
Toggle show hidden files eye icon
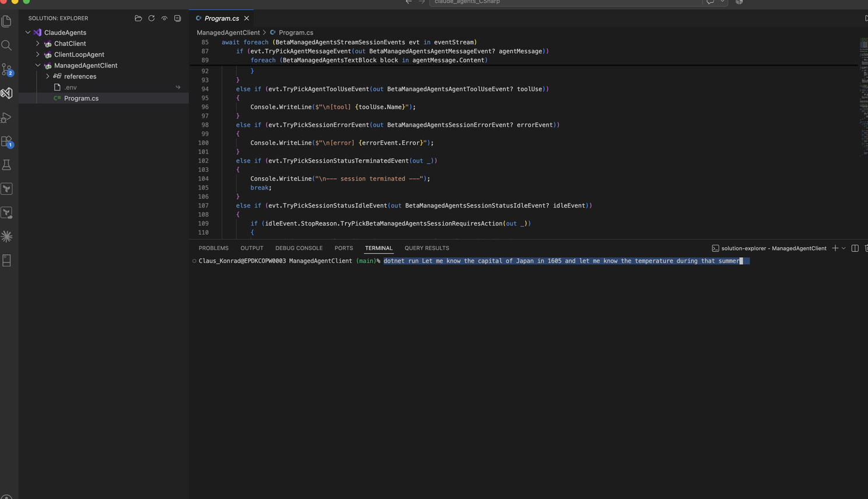[x=164, y=18]
